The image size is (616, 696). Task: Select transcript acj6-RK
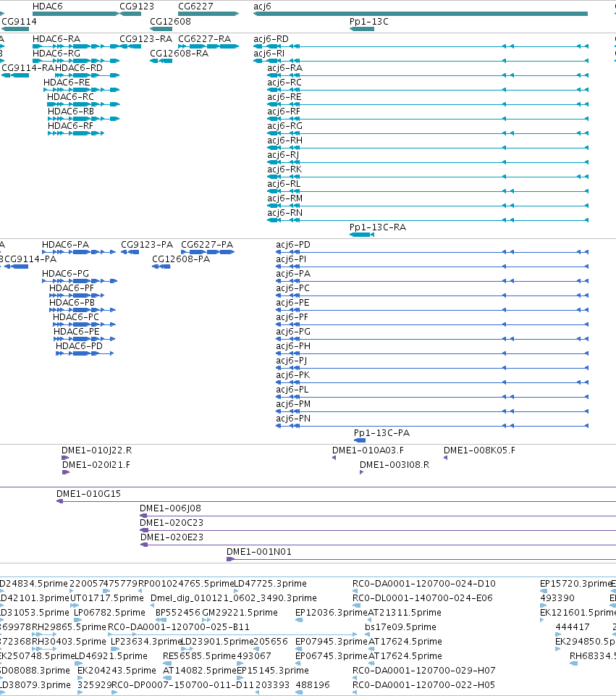pyautogui.click(x=284, y=169)
